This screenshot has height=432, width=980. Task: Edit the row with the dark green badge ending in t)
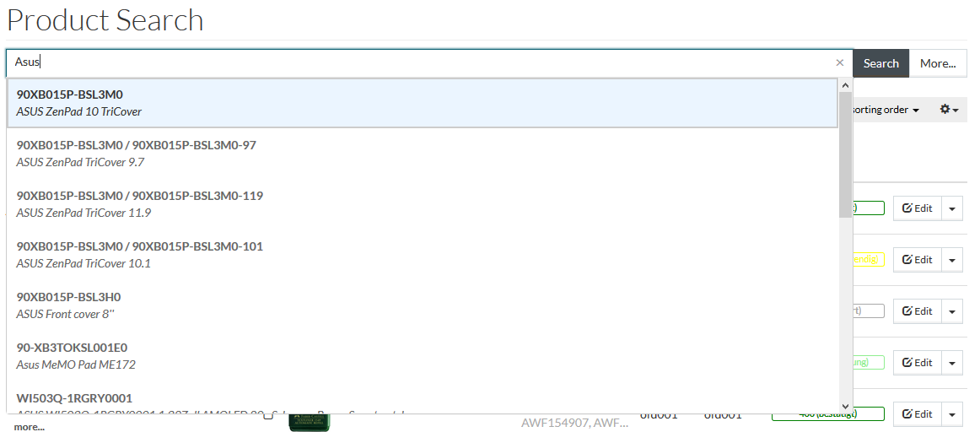(917, 208)
